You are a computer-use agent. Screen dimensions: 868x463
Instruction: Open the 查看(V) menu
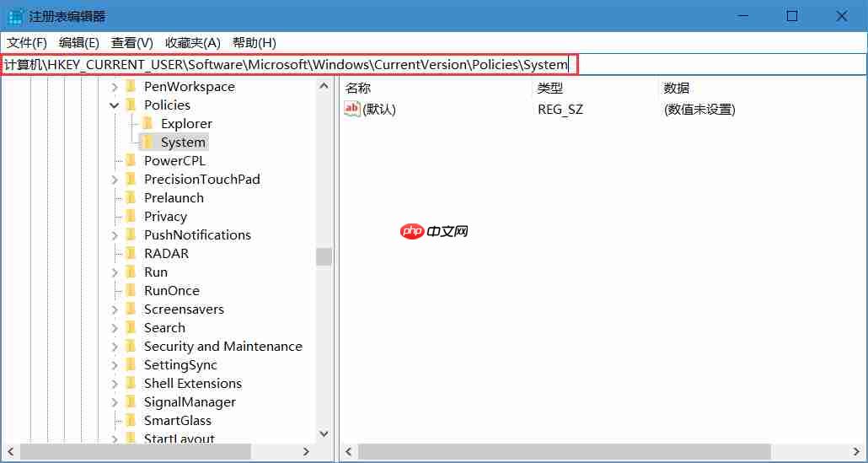(131, 43)
